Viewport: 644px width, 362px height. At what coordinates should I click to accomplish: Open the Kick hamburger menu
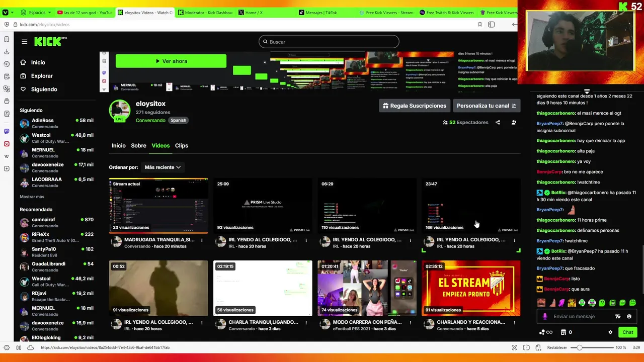tap(24, 42)
